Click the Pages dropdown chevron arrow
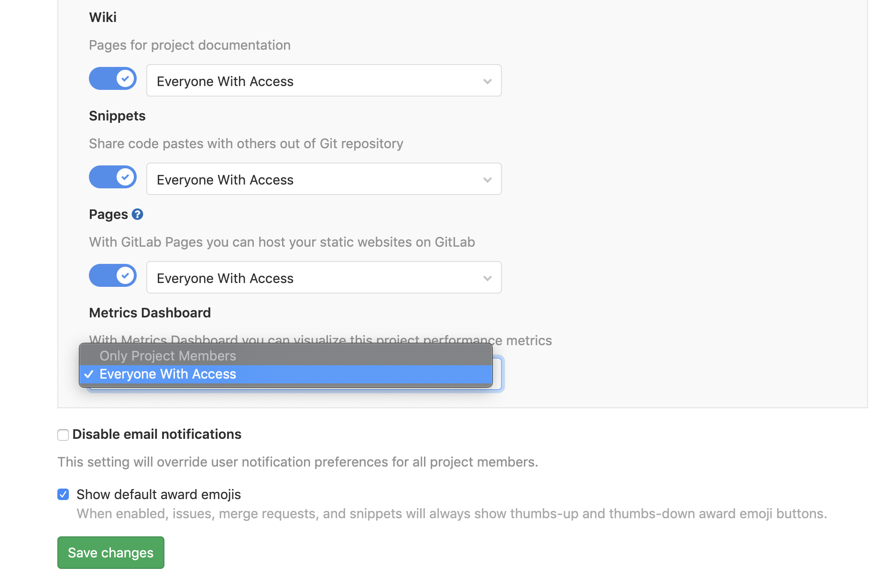 point(487,278)
